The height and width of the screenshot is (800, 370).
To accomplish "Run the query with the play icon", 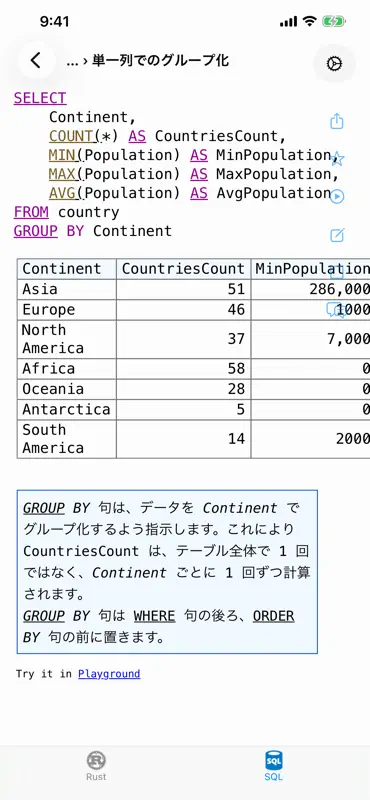I will point(337,197).
